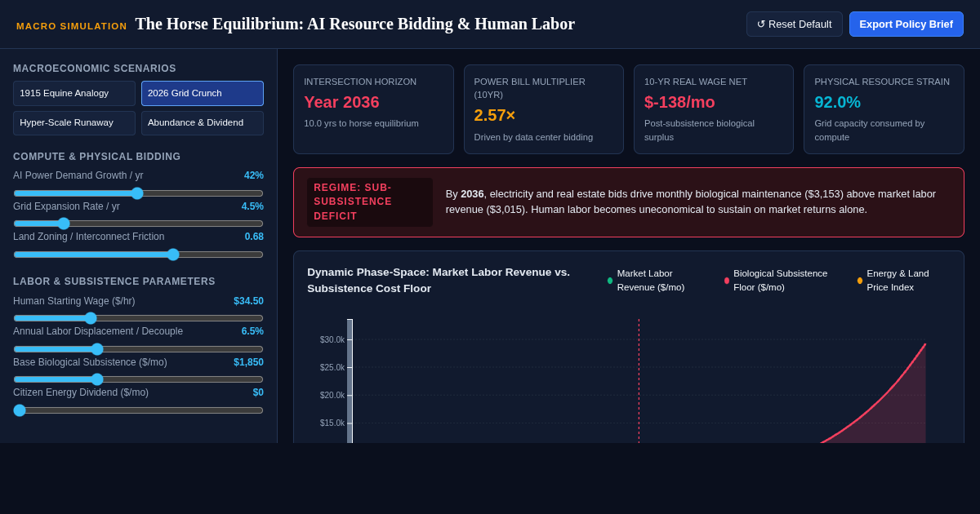Click the Regime: Sub-Subsistence Deficit badge

point(370,202)
